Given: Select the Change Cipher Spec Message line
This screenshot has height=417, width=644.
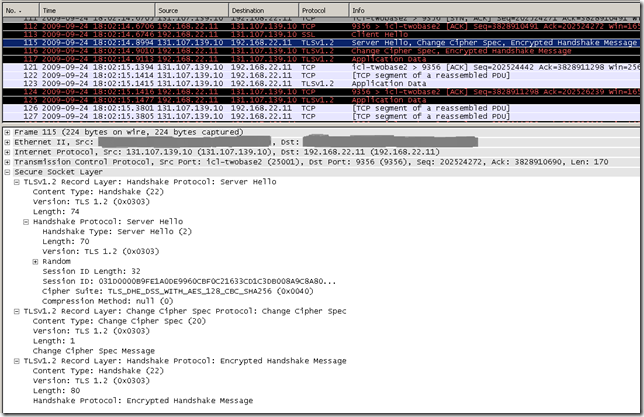Looking at the screenshot, I should 94,351.
